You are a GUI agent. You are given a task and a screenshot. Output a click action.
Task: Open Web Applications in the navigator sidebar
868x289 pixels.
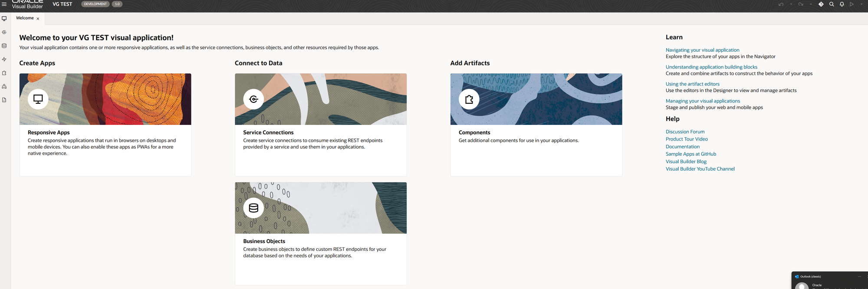pos(4,19)
